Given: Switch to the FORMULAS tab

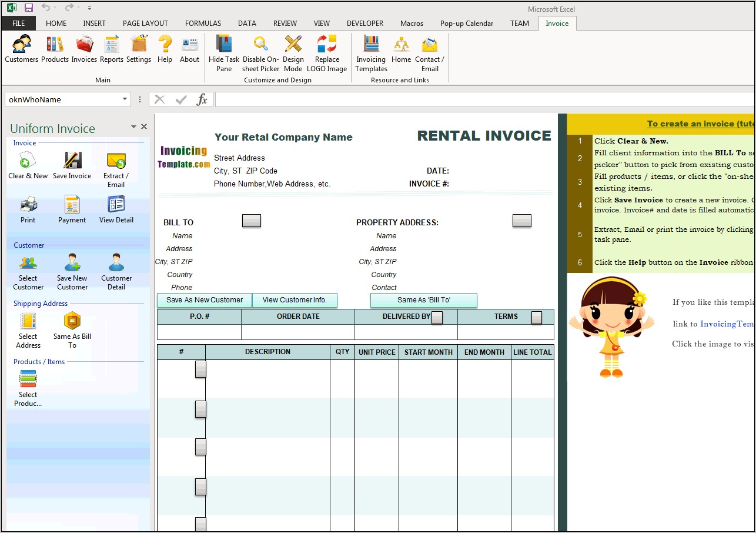Looking at the screenshot, I should [203, 24].
